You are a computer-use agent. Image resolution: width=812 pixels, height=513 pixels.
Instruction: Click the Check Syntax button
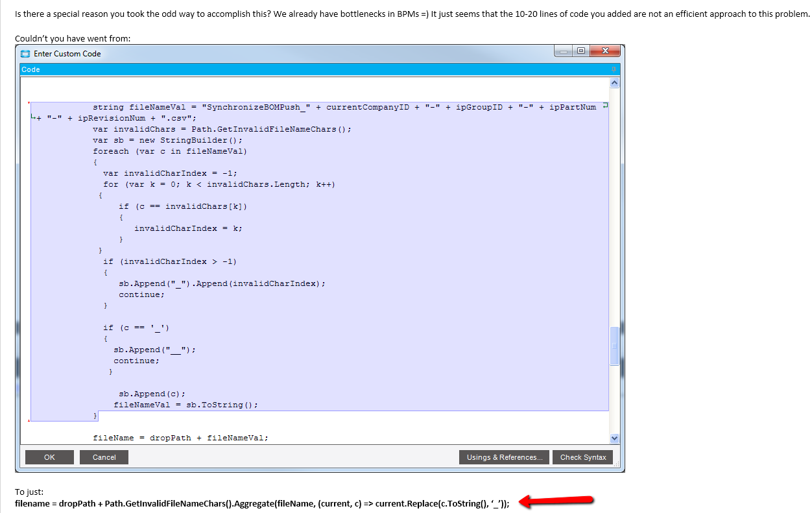click(583, 457)
